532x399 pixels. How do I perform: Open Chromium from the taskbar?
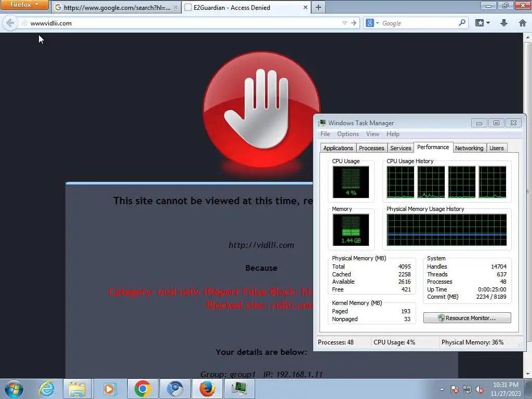(x=175, y=389)
